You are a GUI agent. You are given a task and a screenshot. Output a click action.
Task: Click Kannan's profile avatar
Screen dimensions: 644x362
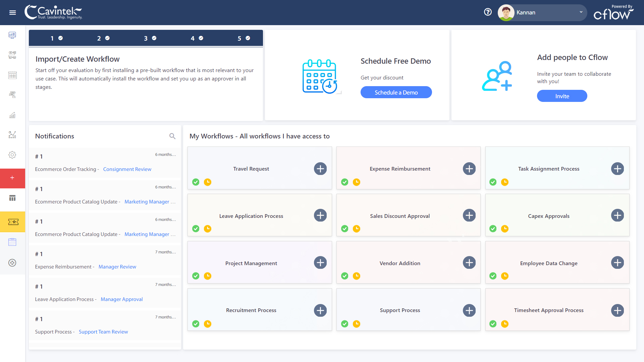(506, 13)
